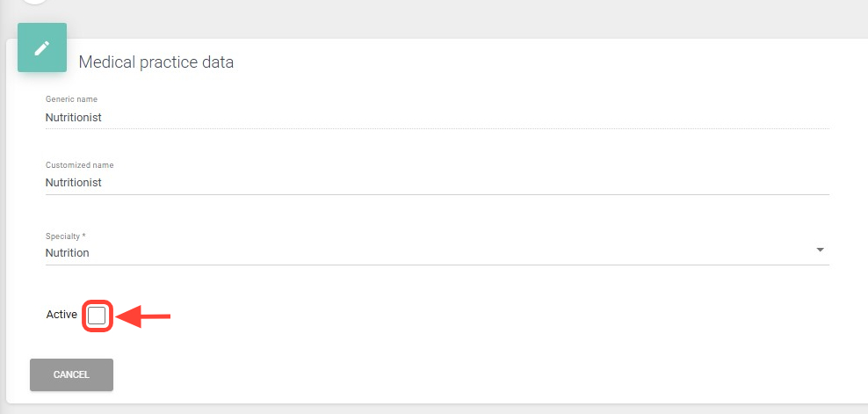This screenshot has width=868, height=414.
Task: Click the teal pencil edit icon
Action: [x=42, y=47]
